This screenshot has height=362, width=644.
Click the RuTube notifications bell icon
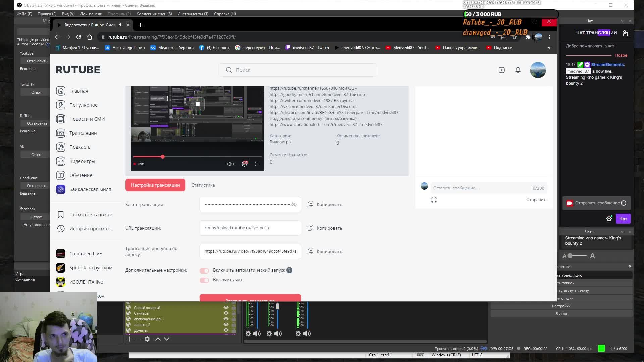[518, 70]
